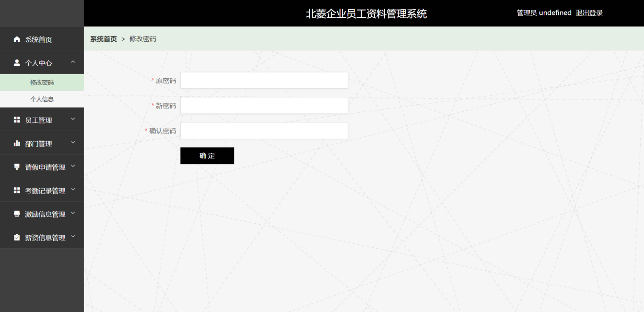The image size is (644, 312).
Task: Open the 请假申请管理 menu
Action: pos(42,167)
